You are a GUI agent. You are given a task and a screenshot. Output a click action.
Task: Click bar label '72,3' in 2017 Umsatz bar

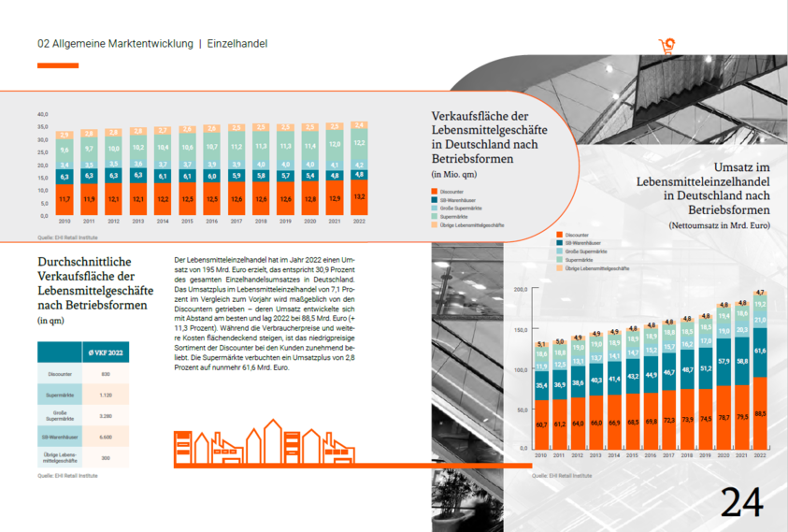[669, 420]
